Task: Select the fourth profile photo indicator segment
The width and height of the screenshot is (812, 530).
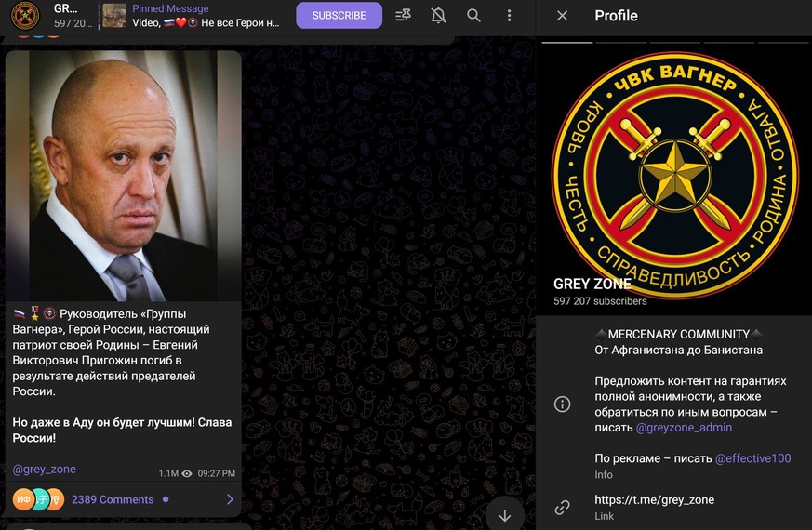Action: click(x=729, y=43)
